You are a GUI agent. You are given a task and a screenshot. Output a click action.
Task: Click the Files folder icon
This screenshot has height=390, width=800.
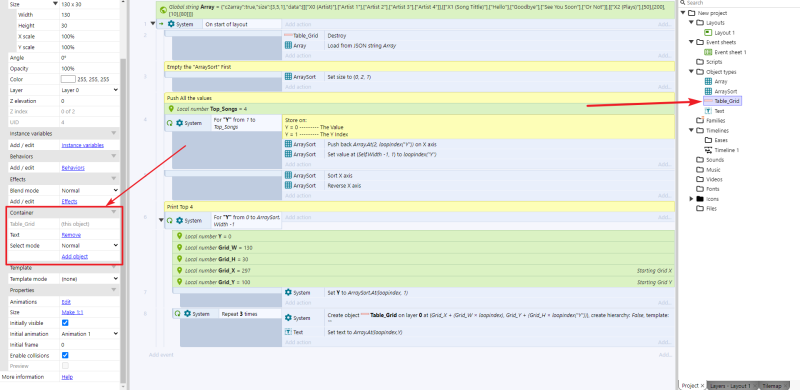(700, 208)
